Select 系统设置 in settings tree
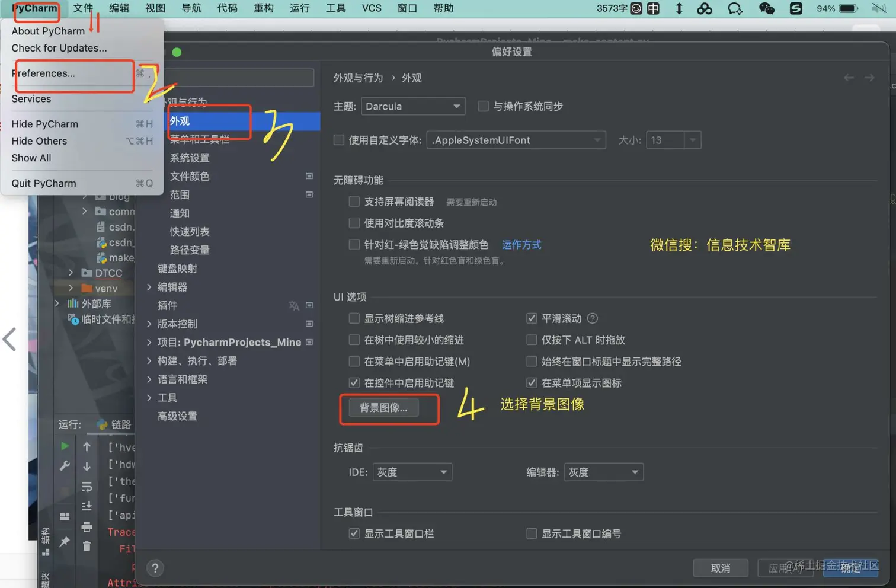The height and width of the screenshot is (588, 896). coord(190,158)
